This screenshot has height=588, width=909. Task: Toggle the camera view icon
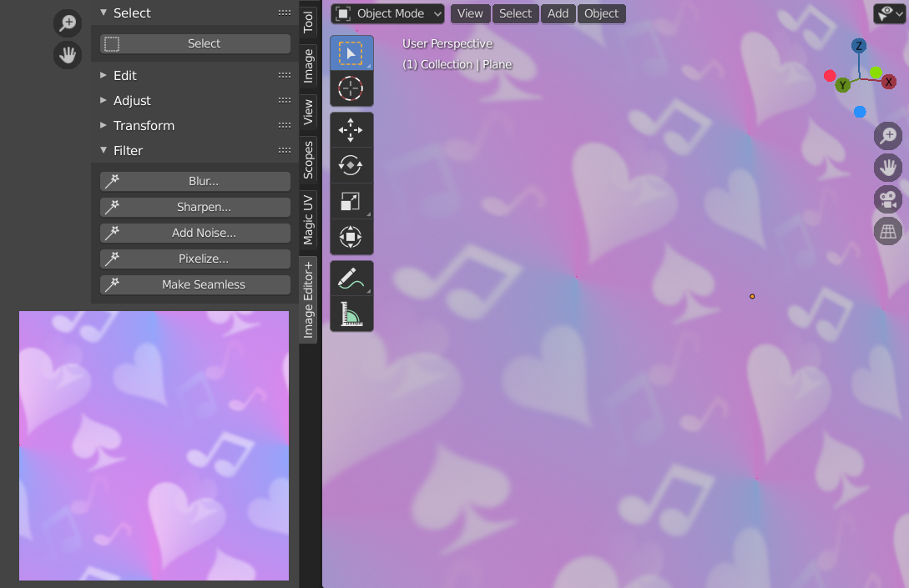[888, 200]
